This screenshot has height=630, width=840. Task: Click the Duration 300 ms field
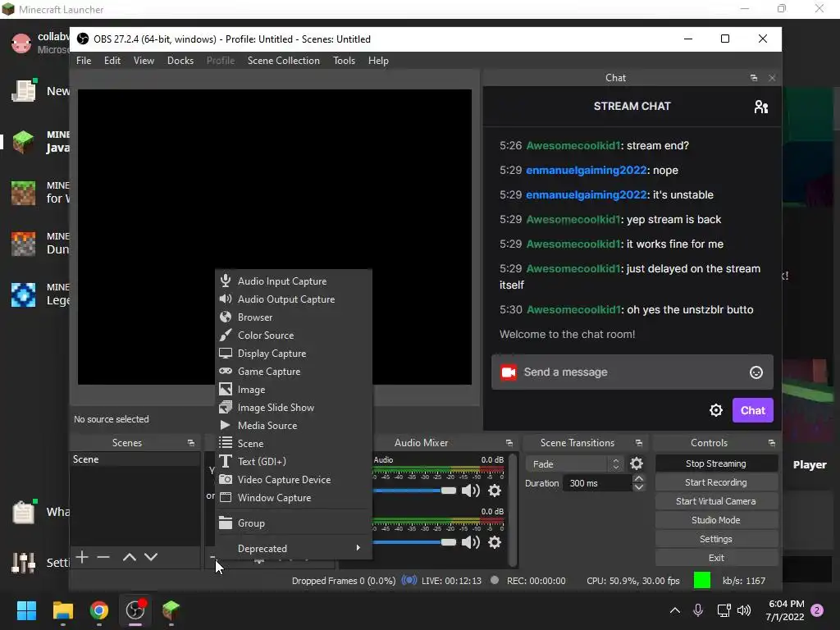598,483
